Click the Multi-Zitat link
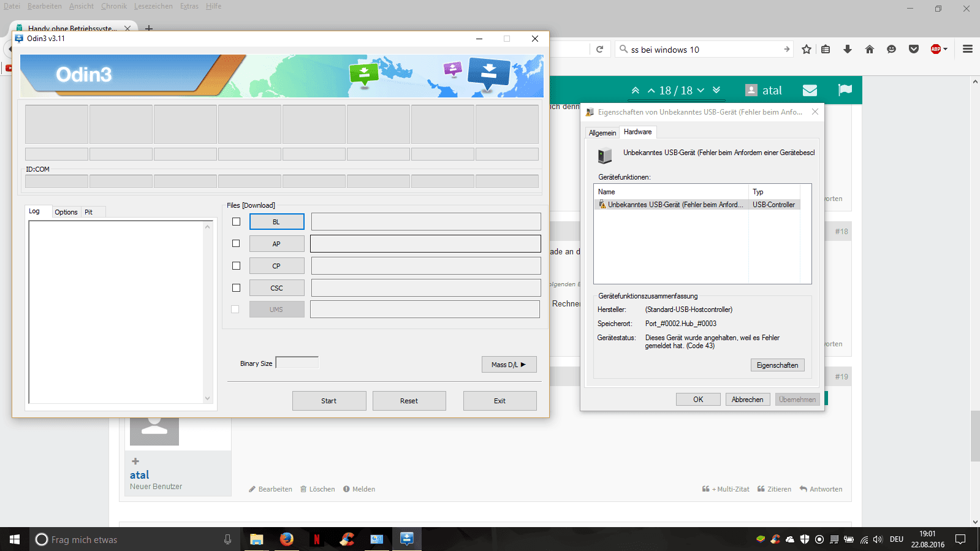The image size is (980, 551). [726, 489]
